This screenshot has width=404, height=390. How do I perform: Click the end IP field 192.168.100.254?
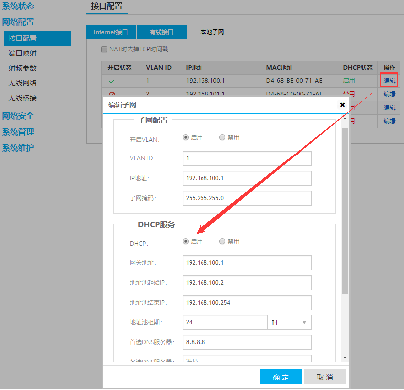tap(247, 303)
